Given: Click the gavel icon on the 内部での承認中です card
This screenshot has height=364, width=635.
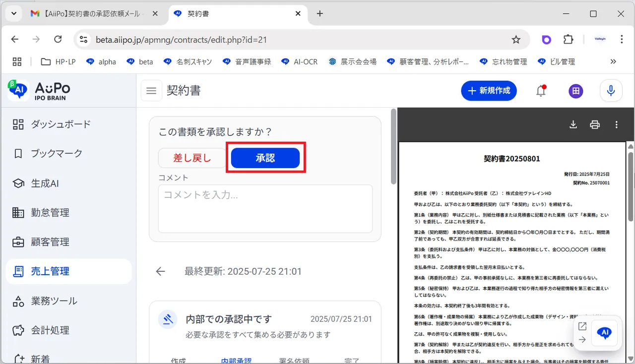Looking at the screenshot, I should point(168,319).
